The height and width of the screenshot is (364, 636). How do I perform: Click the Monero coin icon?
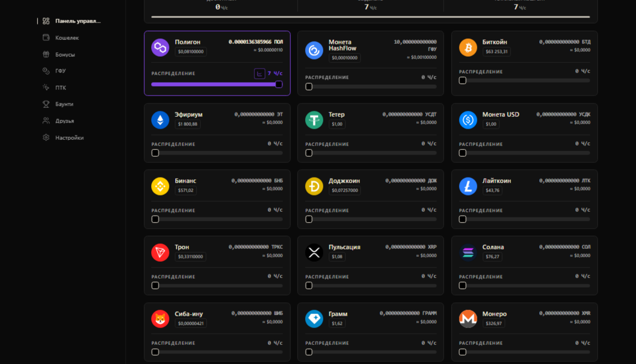pyautogui.click(x=467, y=319)
